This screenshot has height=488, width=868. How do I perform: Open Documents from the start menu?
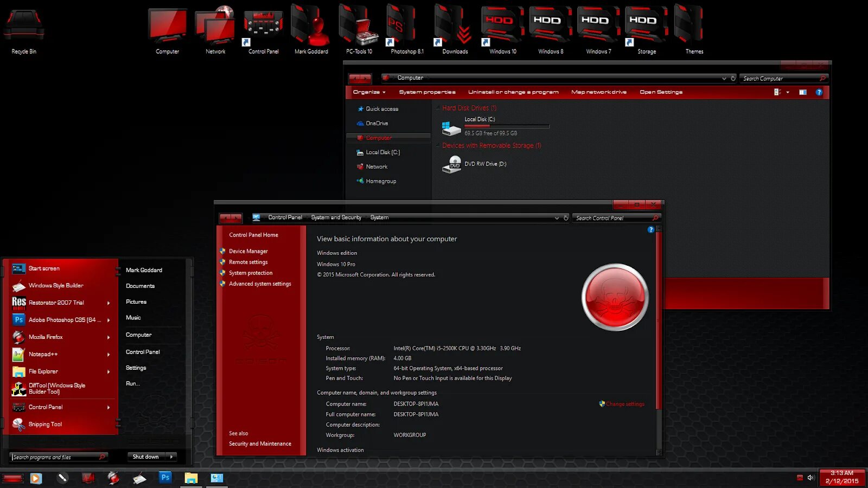141,286
